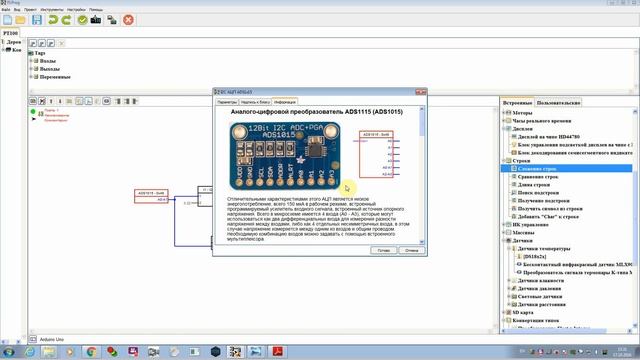The height and width of the screenshot is (360, 640).
Task: Select PT100 project tab
Action: (x=11, y=33)
